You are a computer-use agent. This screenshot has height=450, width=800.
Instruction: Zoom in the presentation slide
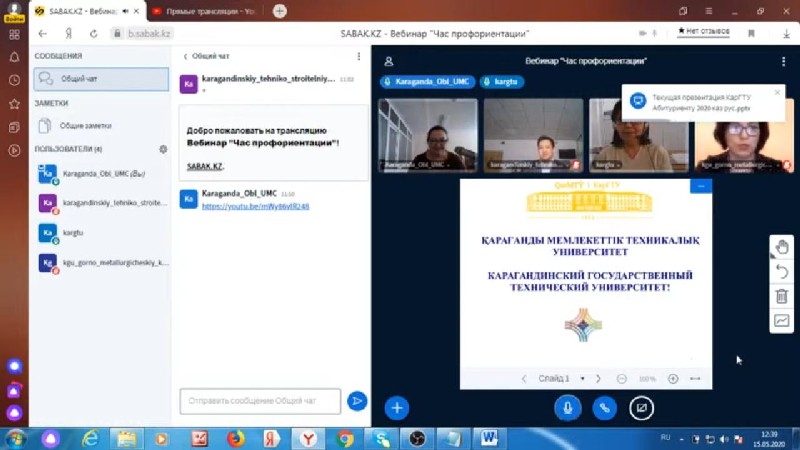673,379
